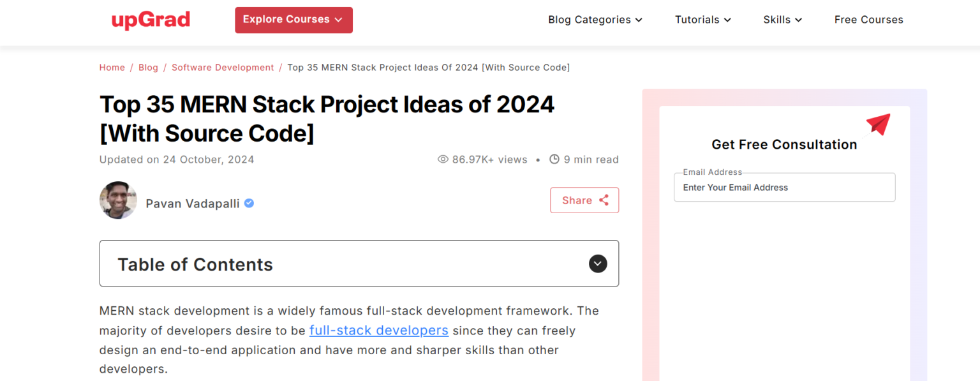Click the upGrad logo
The image size is (980, 381).
[151, 20]
